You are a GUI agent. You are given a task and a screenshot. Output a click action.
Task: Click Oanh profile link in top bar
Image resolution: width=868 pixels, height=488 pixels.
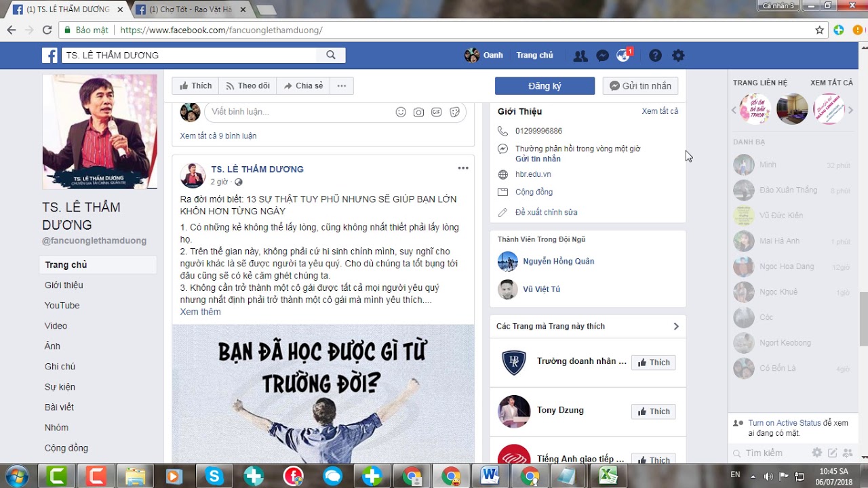tap(484, 56)
